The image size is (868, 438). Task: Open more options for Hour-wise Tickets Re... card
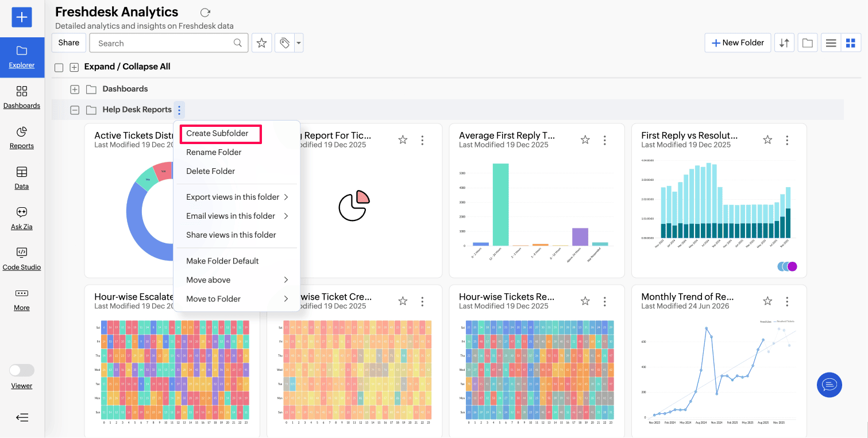pos(605,301)
